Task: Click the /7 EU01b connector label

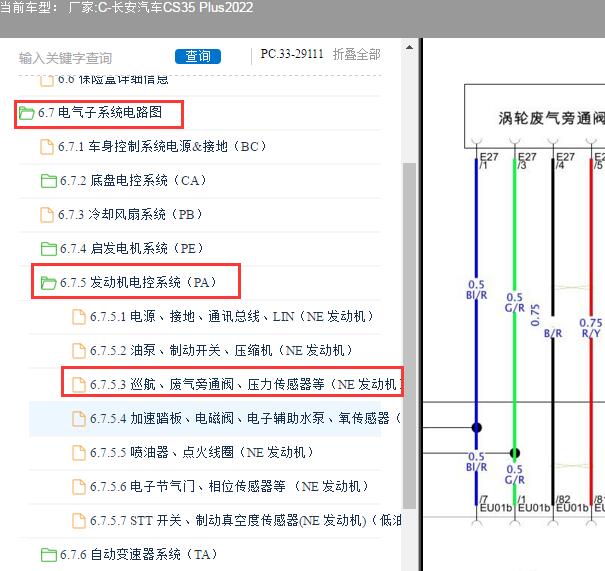Action: pyautogui.click(x=495, y=504)
